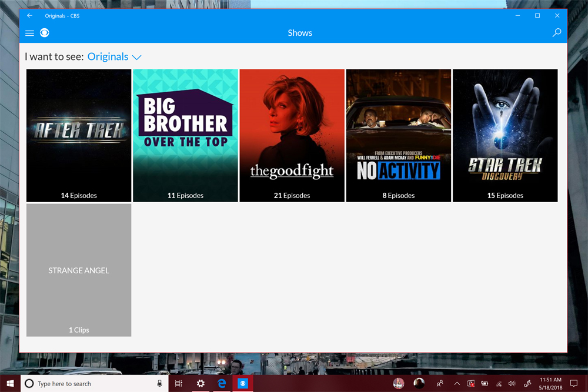
Task: Click the taskbar search box
Action: [94, 383]
